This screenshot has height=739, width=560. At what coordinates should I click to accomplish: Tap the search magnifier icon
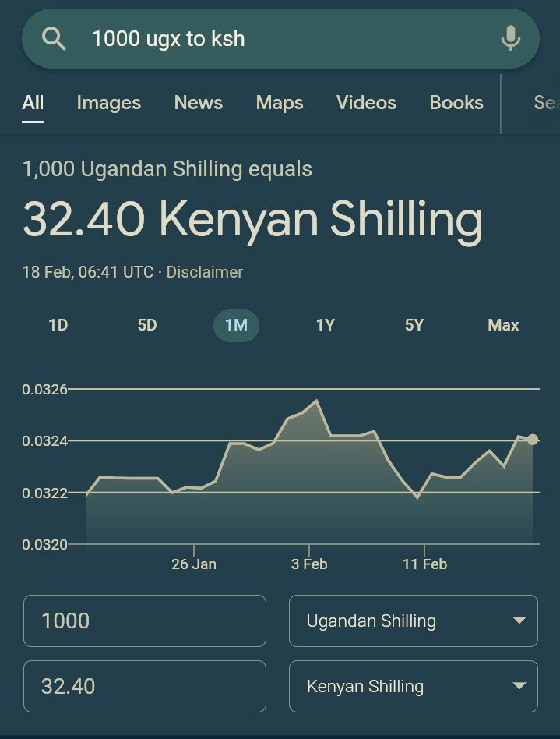(54, 39)
